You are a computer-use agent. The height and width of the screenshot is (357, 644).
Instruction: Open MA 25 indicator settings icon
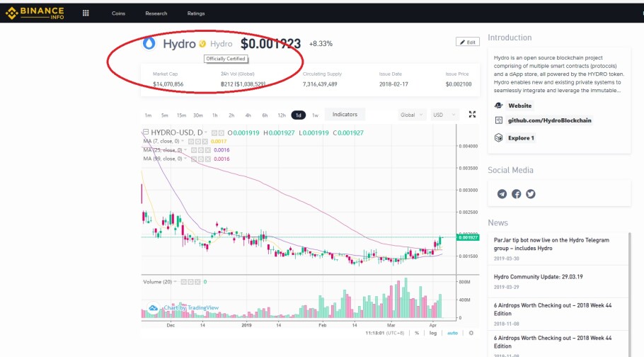pos(201,150)
